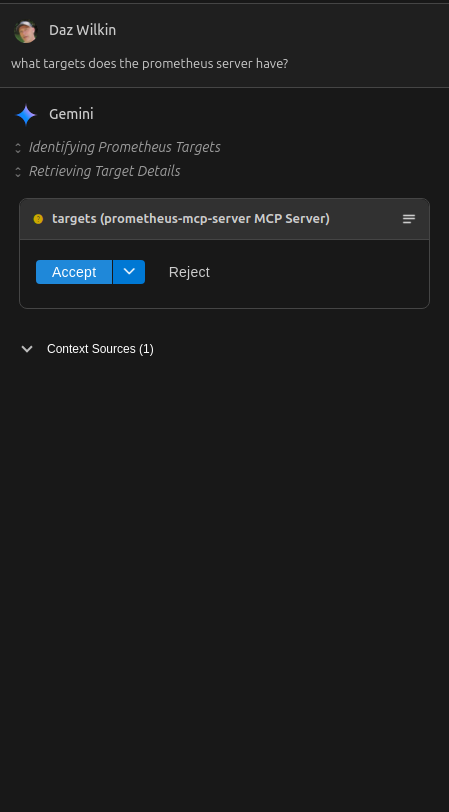
Task: Click the user's prometheus targets question text
Action: 150,64
